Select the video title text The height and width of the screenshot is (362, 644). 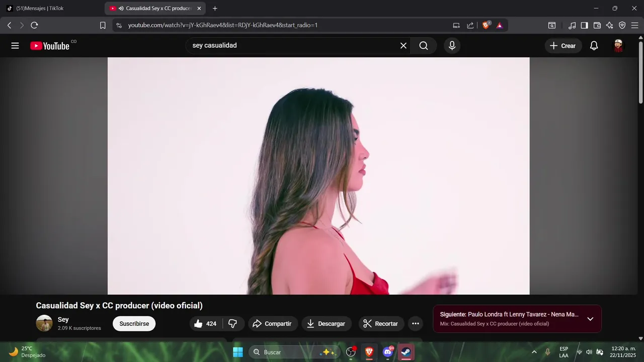119,306
